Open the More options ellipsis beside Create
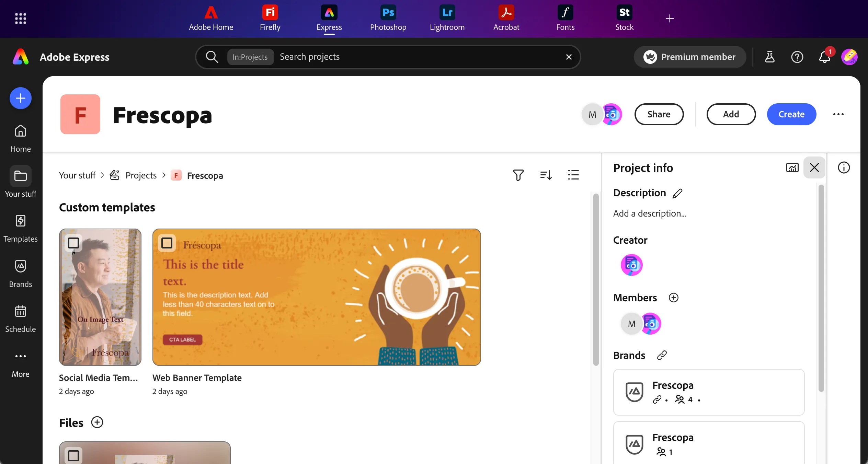Screen dimensions: 868x464 838,114
